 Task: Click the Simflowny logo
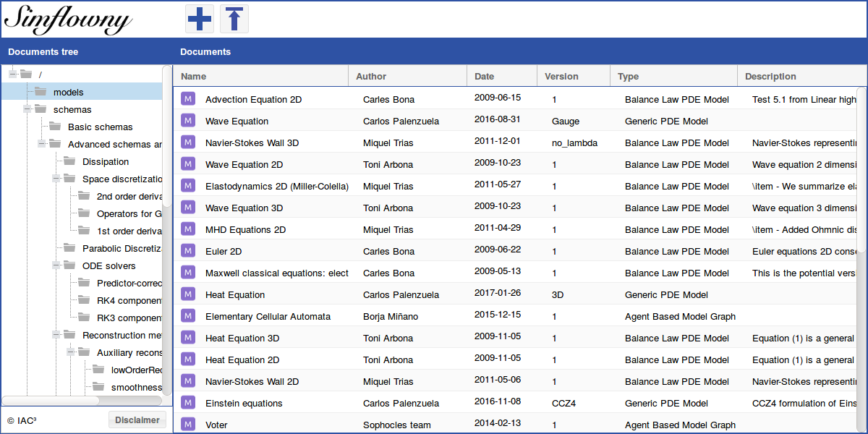(68, 19)
